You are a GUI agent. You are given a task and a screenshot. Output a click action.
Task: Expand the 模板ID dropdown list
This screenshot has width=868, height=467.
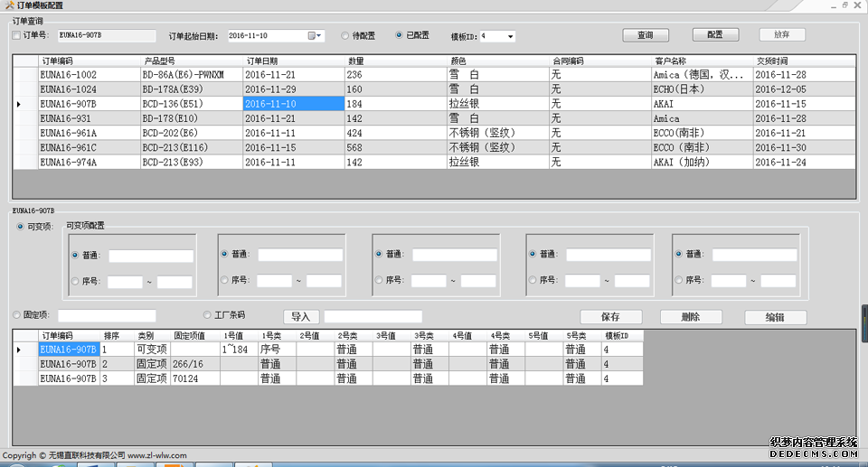[x=511, y=37]
